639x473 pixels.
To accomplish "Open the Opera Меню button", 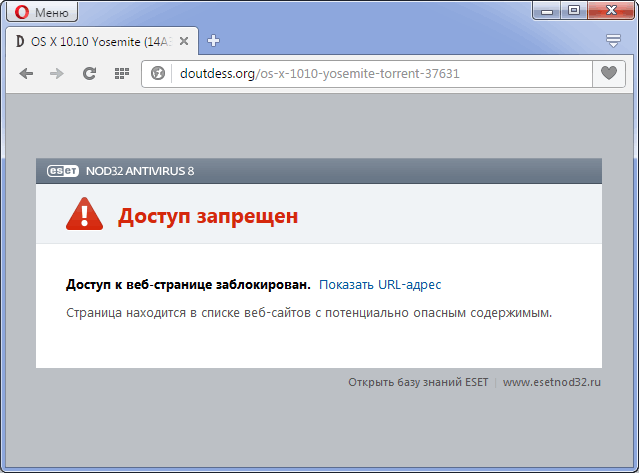I will [x=42, y=12].
